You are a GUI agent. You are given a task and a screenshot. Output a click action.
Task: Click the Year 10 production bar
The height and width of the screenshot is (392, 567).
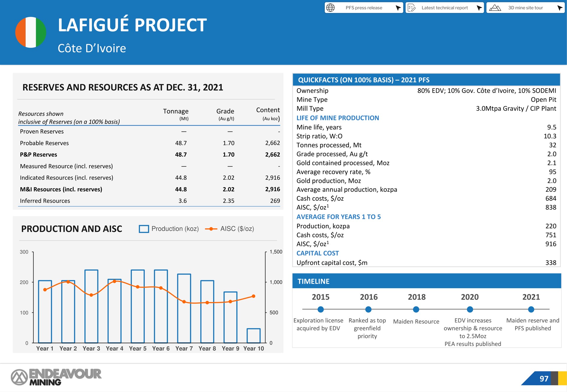click(253, 336)
